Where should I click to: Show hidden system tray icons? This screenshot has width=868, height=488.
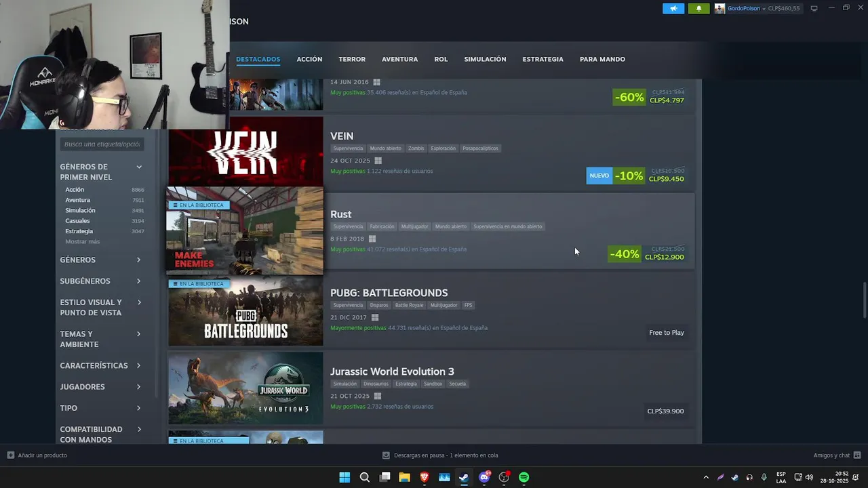[x=706, y=477]
